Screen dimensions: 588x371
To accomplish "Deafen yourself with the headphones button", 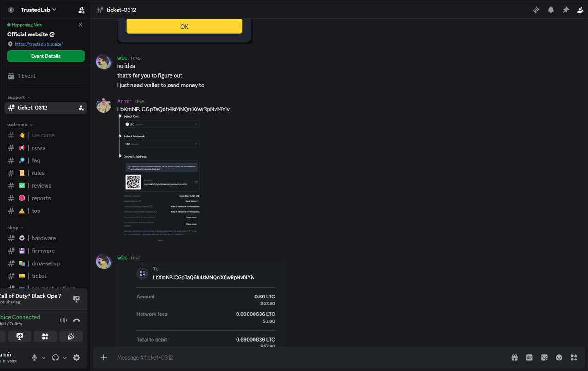I will pyautogui.click(x=55, y=357).
